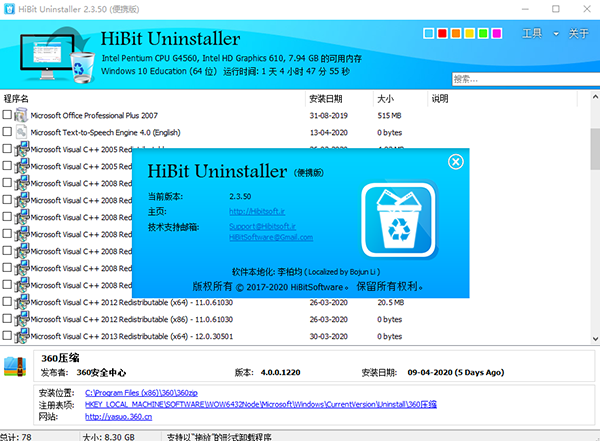This screenshot has height=441, width=600.
Task: Click the 2.3.50 version text in About dialog
Action: pos(240,196)
